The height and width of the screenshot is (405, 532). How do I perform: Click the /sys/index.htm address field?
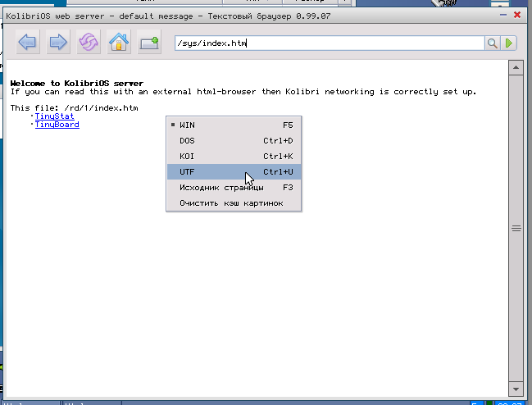coord(328,43)
